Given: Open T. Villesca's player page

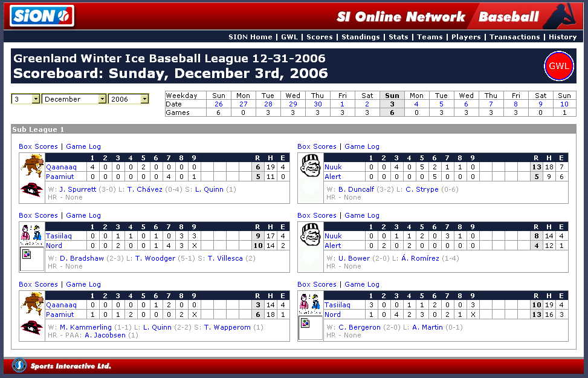Looking at the screenshot, I should point(225,258).
